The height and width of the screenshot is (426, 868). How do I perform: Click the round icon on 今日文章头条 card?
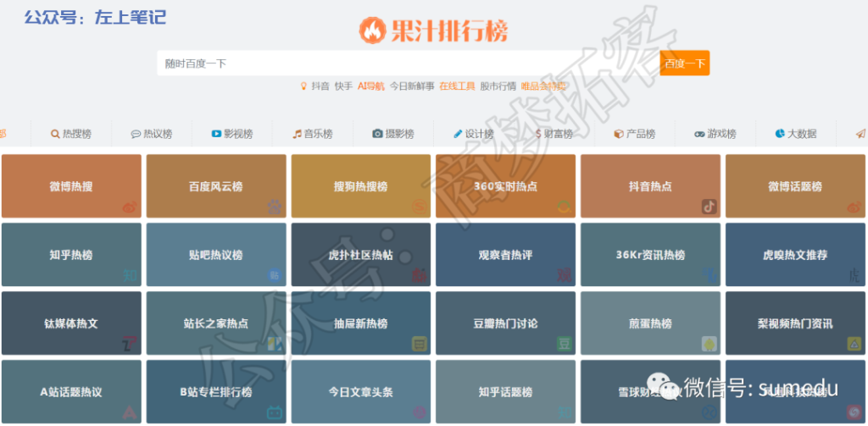pyautogui.click(x=420, y=412)
